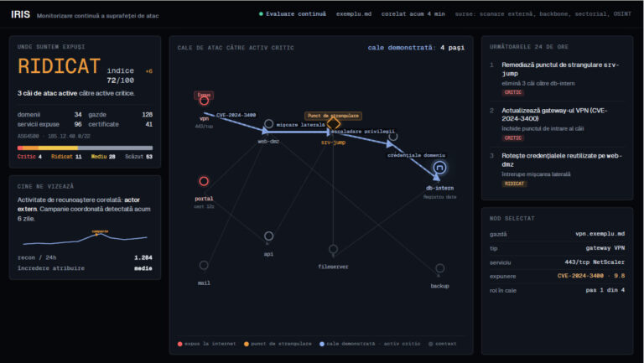644x363 pixels.
Task: Click the orange 'punct de strangulare' legend dot
Action: [x=247, y=344]
